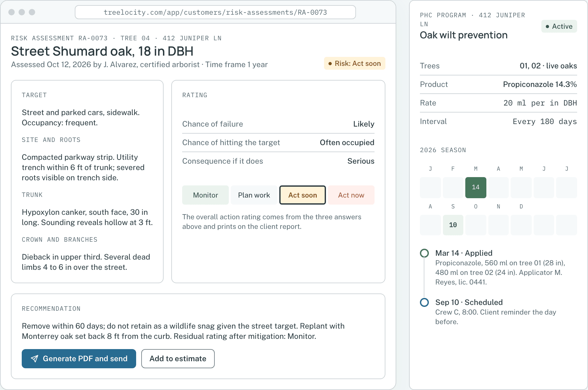Select the Monitor rating option

click(x=205, y=195)
